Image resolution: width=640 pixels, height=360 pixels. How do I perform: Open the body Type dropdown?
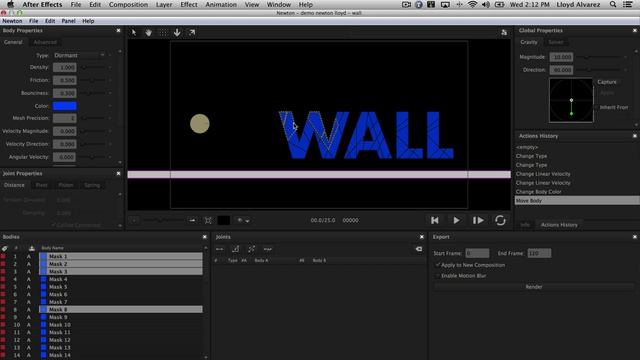(x=79, y=55)
